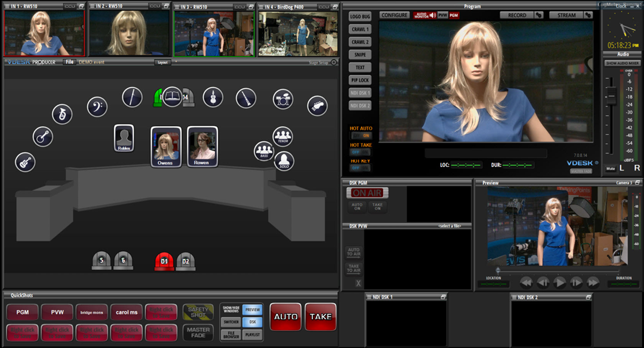Select the drum kit icon on stage

[x=283, y=99]
